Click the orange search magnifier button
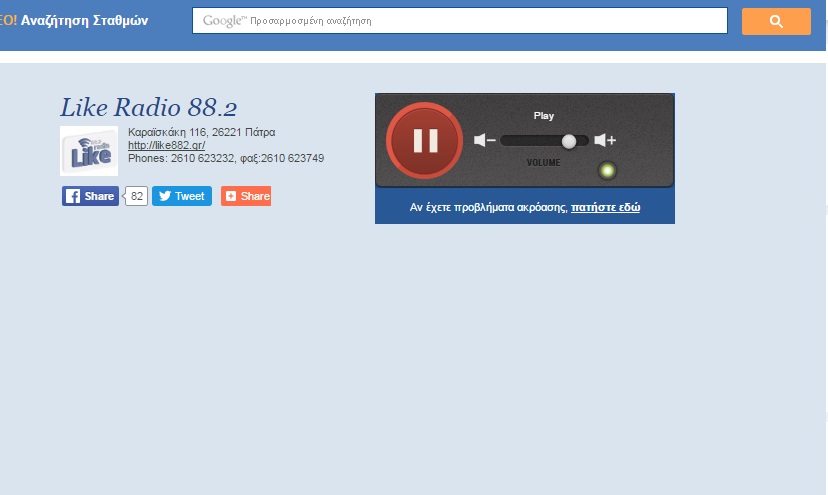Screen dimensions: 828x495 tap(776, 21)
